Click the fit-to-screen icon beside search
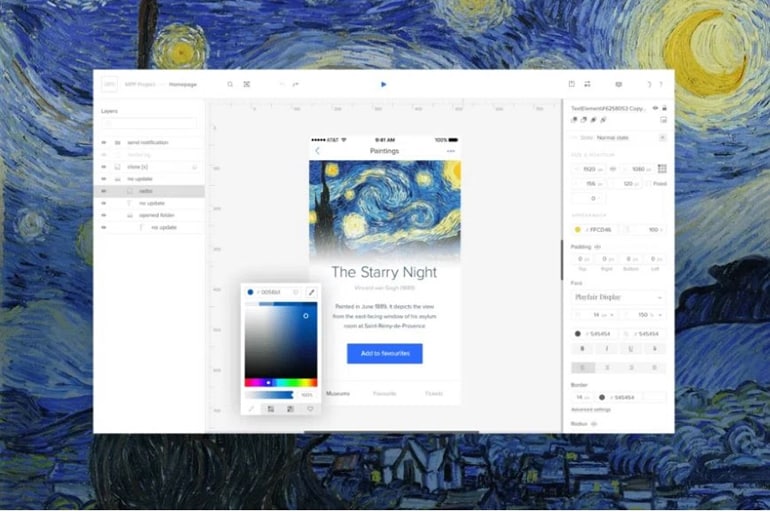 (x=247, y=84)
